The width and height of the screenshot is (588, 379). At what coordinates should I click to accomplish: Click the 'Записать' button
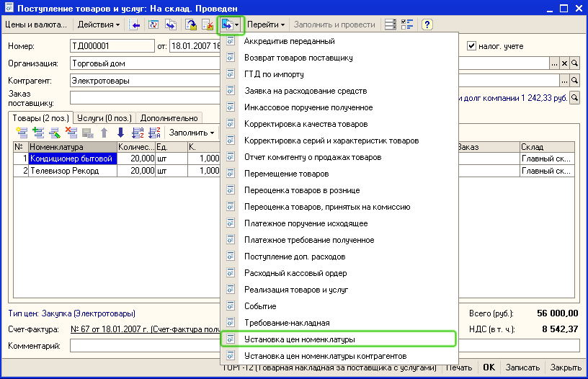pyautogui.click(x=522, y=367)
